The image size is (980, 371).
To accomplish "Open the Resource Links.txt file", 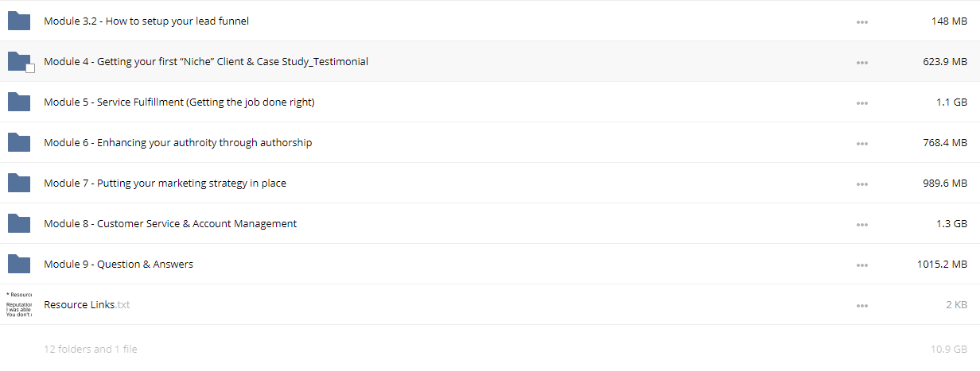I will pos(87,304).
